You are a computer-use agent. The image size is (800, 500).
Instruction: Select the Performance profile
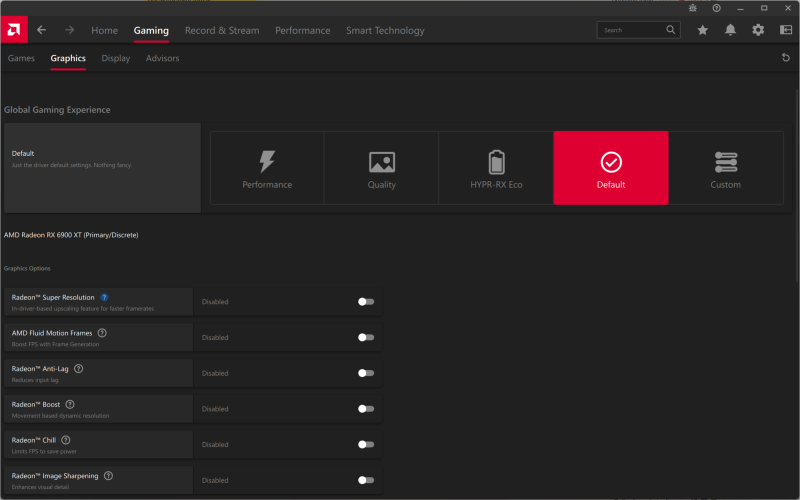click(x=267, y=168)
